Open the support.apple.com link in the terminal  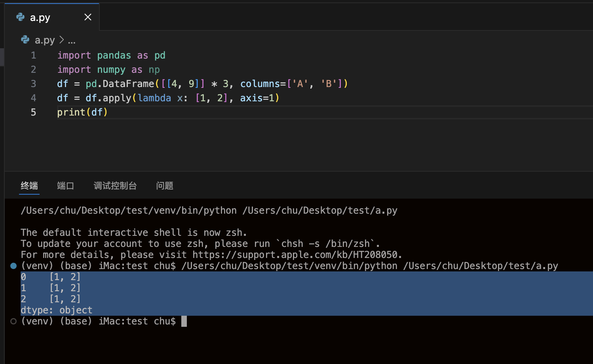tap(297, 255)
